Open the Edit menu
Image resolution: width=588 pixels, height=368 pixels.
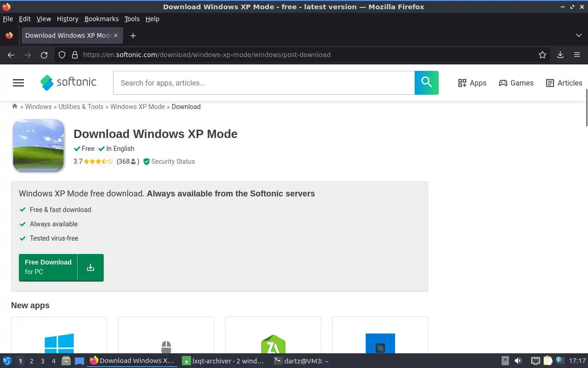(x=25, y=19)
